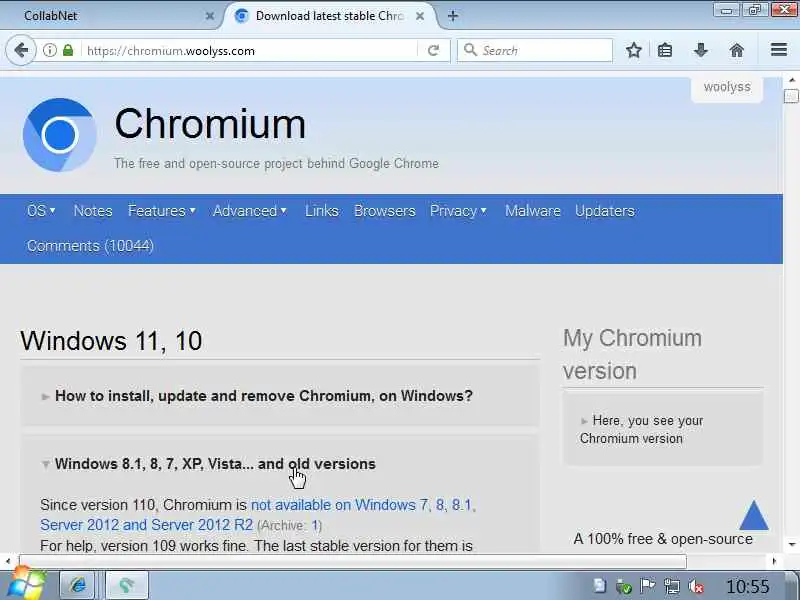Open the OS dropdown menu
Viewport: 800px width, 600px height.
point(41,211)
